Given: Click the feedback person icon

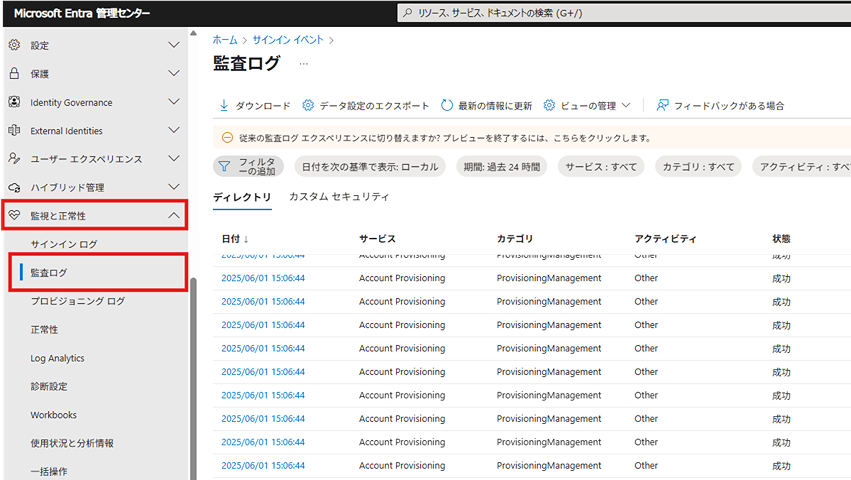Looking at the screenshot, I should (662, 105).
